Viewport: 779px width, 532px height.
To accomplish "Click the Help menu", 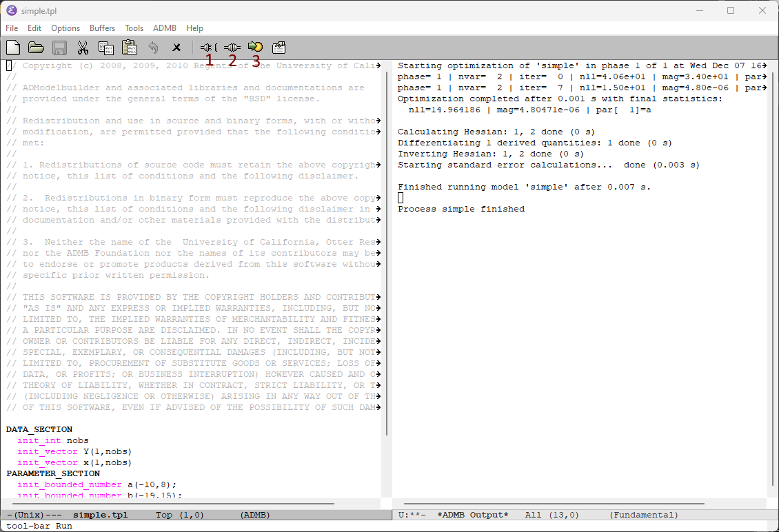I will [x=195, y=28].
